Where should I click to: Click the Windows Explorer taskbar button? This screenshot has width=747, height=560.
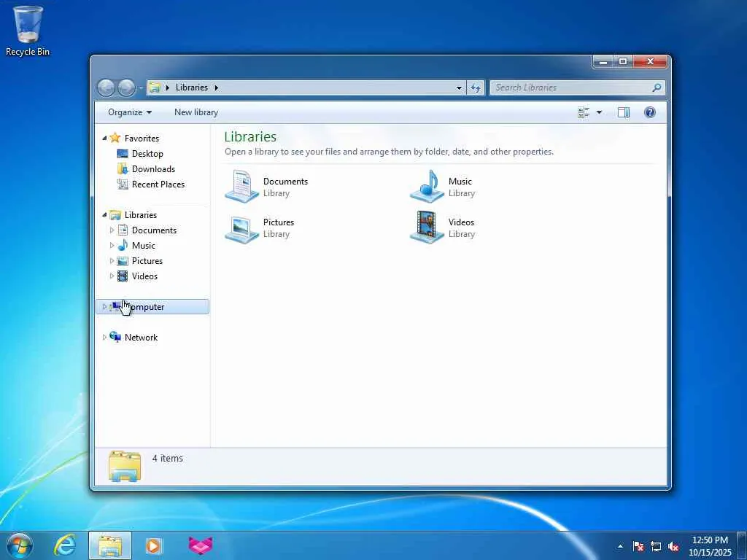coord(109,545)
